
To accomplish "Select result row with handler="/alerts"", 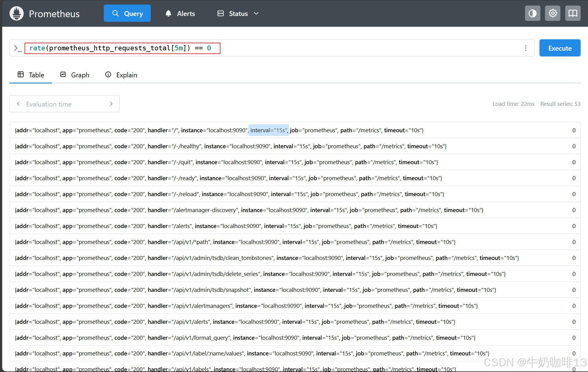I will (295, 226).
